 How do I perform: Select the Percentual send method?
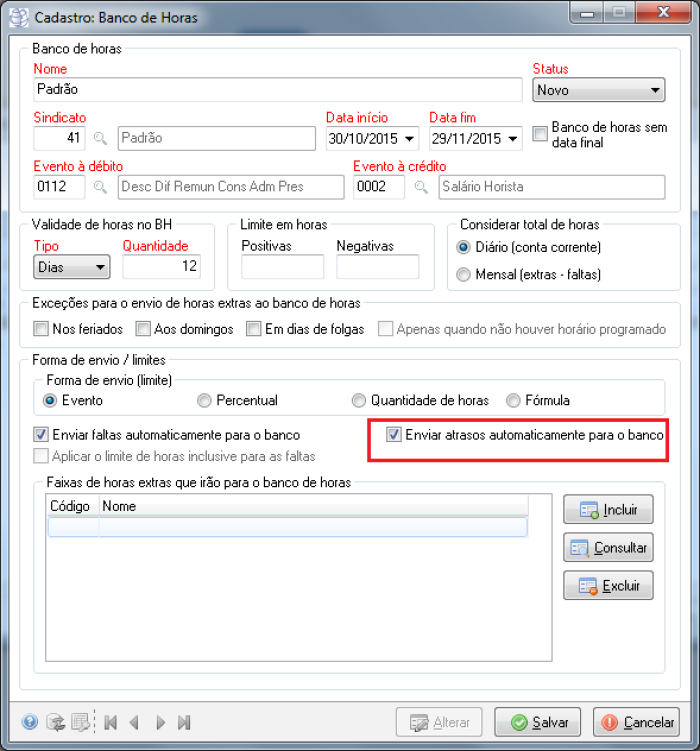(x=205, y=400)
